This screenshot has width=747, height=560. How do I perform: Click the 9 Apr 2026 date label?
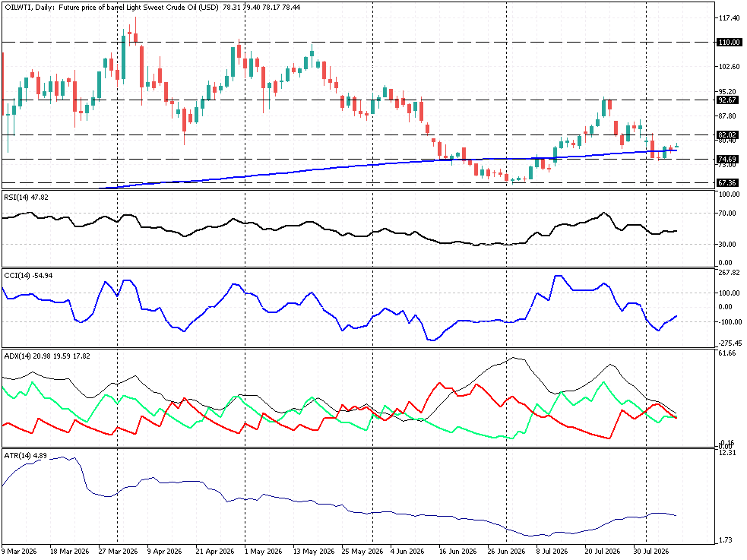pos(164,552)
